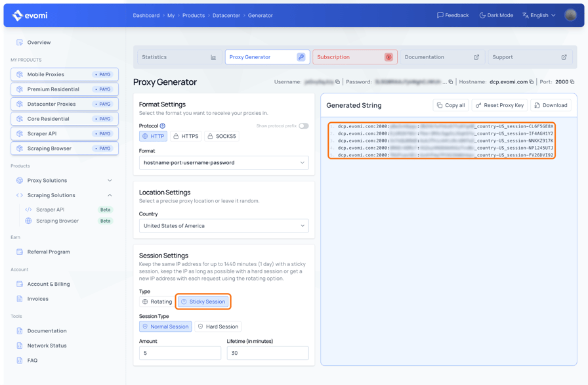
Task: Click Copy all button
Action: pyautogui.click(x=451, y=105)
